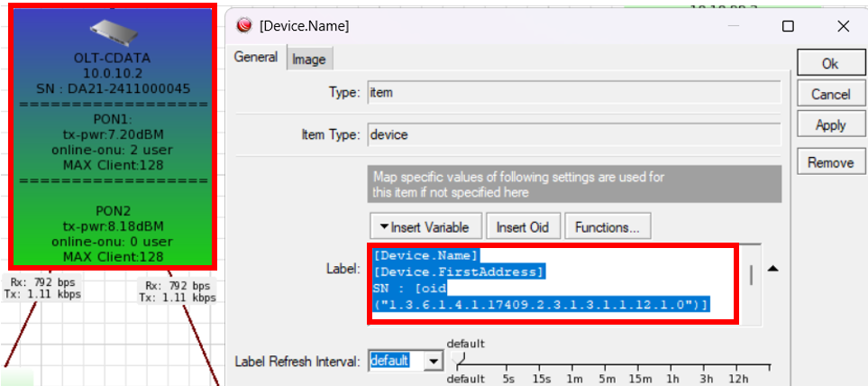Click the Insert Oid button
The width and height of the screenshot is (868, 386).
(523, 226)
